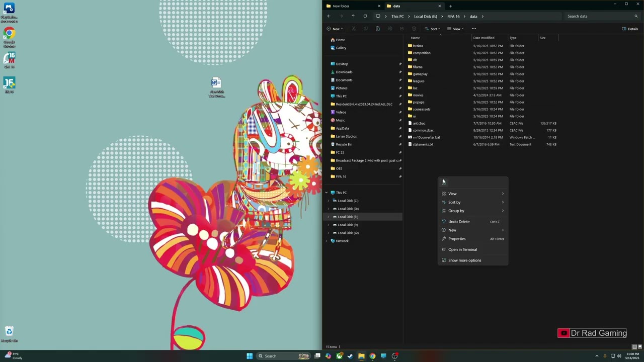Click Show more options
Image resolution: width=644 pixels, height=362 pixels.
coord(473,260)
